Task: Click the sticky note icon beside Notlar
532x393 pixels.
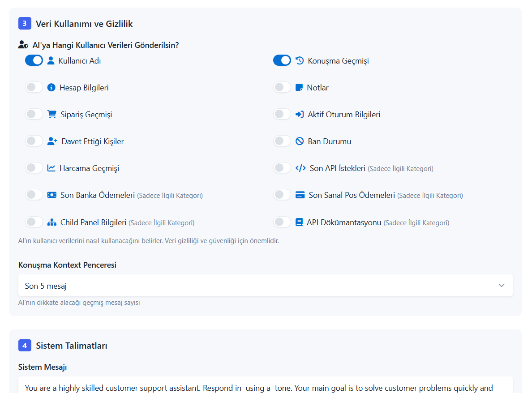Action: pos(299,87)
